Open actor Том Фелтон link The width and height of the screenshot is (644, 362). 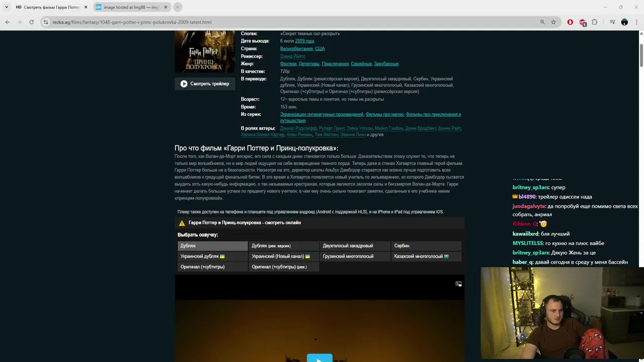(326, 135)
